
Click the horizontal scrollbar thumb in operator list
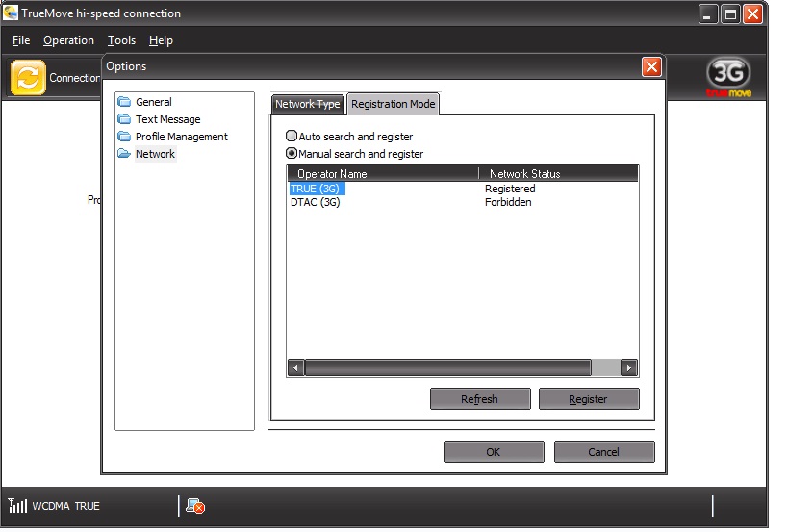(447, 367)
